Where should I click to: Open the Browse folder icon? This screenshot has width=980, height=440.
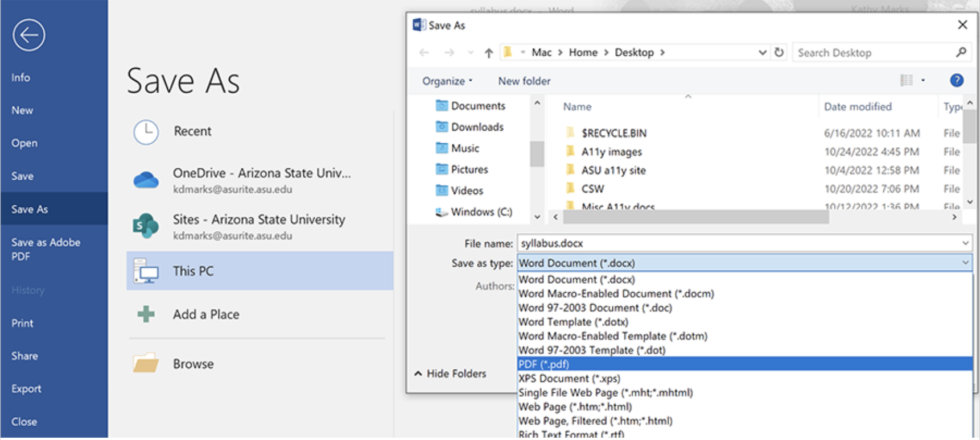146,364
